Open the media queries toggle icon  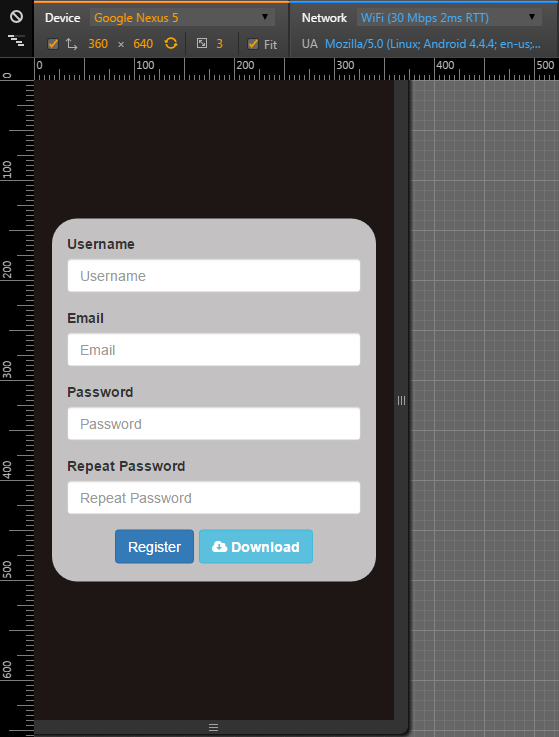pyautogui.click(x=16, y=41)
